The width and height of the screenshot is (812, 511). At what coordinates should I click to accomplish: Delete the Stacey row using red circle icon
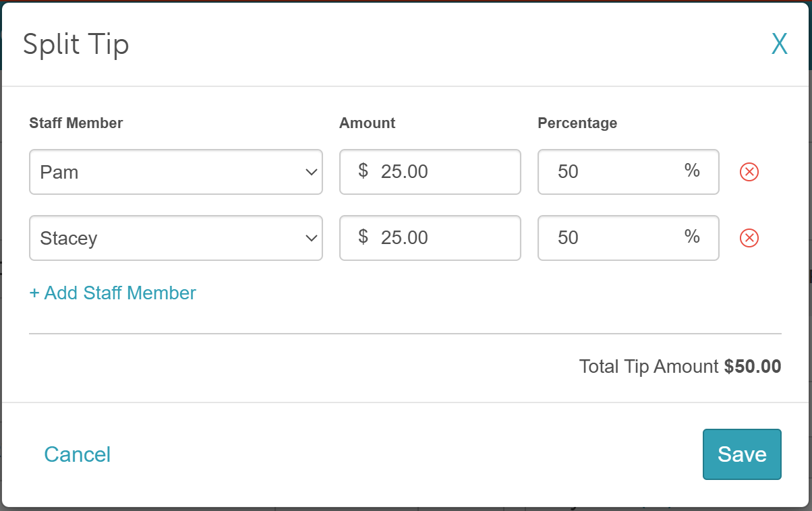[x=749, y=238]
